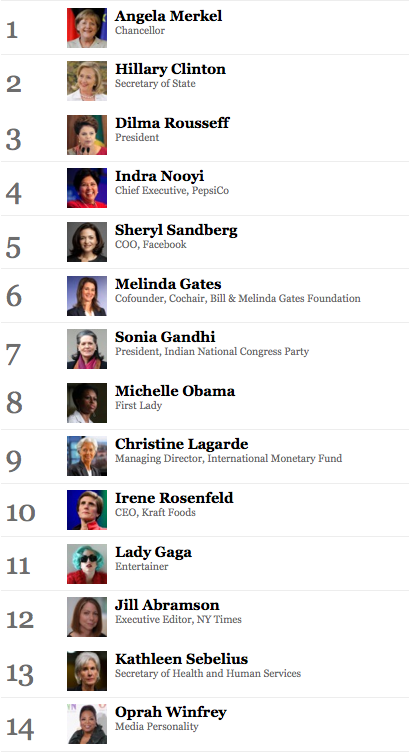Open Jill Abramson's name link
409x752 pixels.
click(167, 605)
